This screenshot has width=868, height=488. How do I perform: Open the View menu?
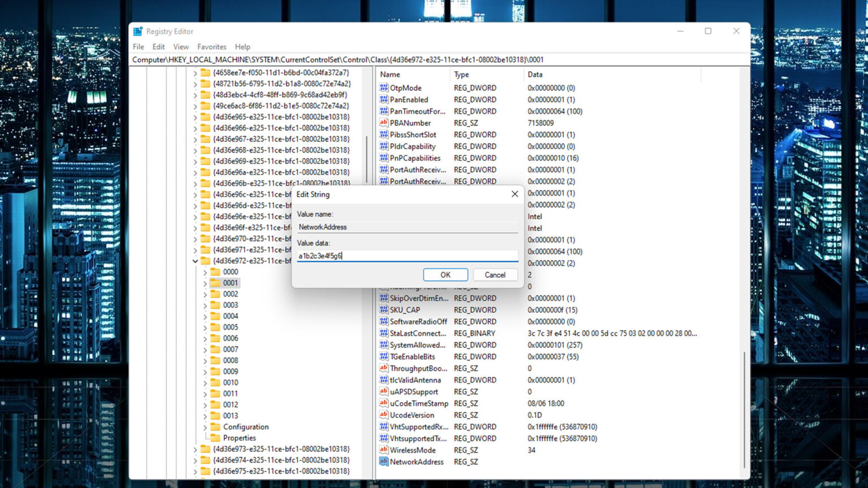(180, 46)
